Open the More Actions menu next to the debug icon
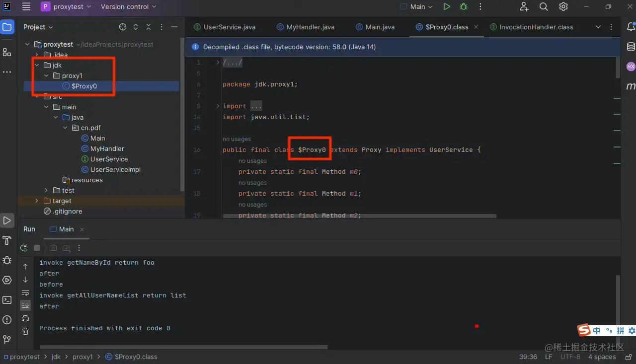 point(480,6)
